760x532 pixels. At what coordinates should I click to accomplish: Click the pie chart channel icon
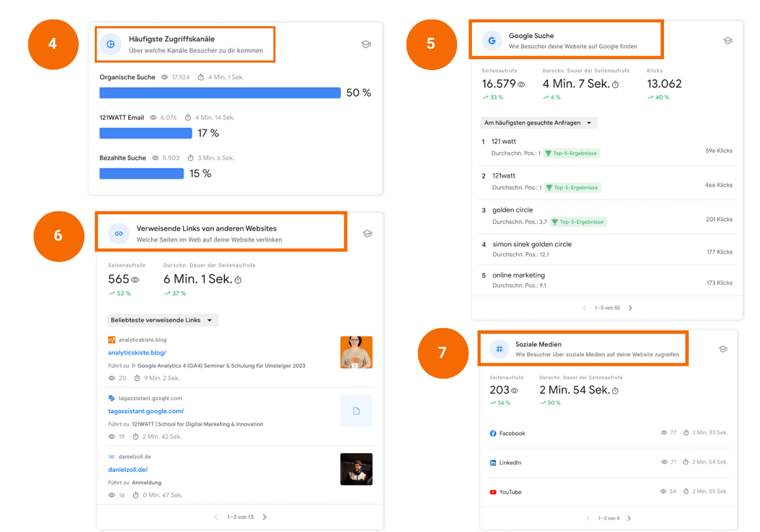click(x=110, y=44)
